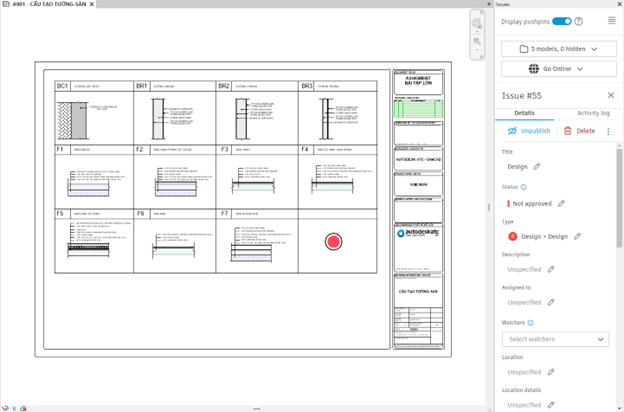Click the panel splitter grip beside Issues

(x=489, y=207)
